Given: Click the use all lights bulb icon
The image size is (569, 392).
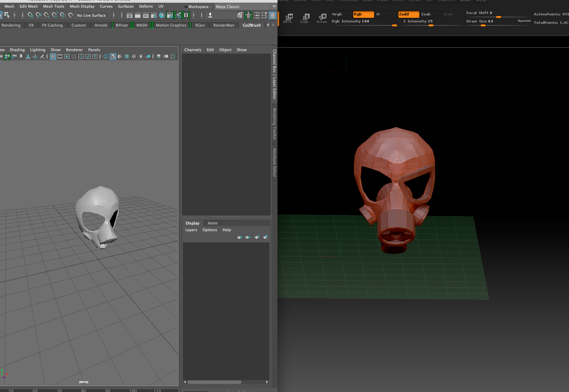Looking at the screenshot, I should 141,56.
